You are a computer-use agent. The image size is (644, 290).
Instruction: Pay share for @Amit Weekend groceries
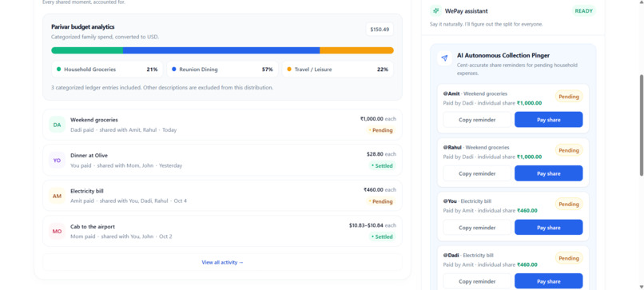[x=548, y=120]
